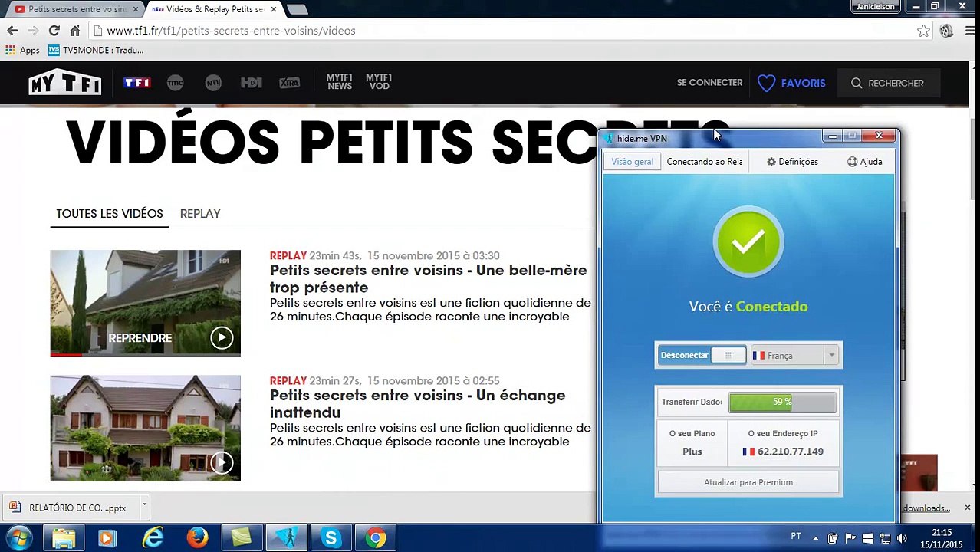Play button on 'Un échange inattendu' thumbnail

[x=222, y=462]
